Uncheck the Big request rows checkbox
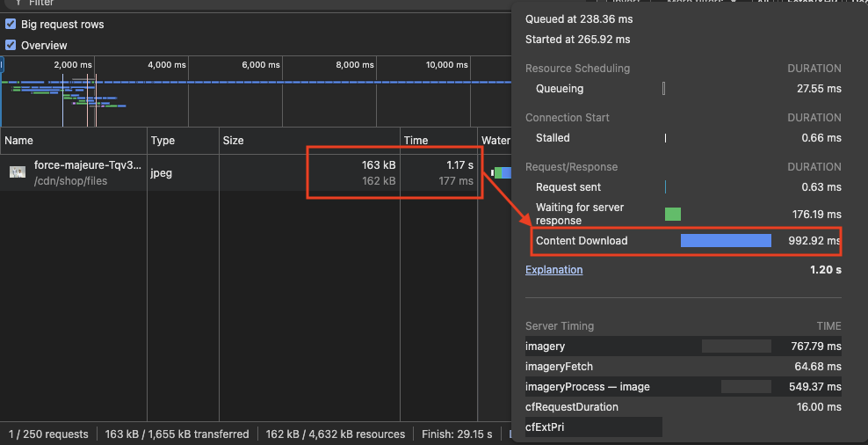This screenshot has width=868, height=445. 10,24
